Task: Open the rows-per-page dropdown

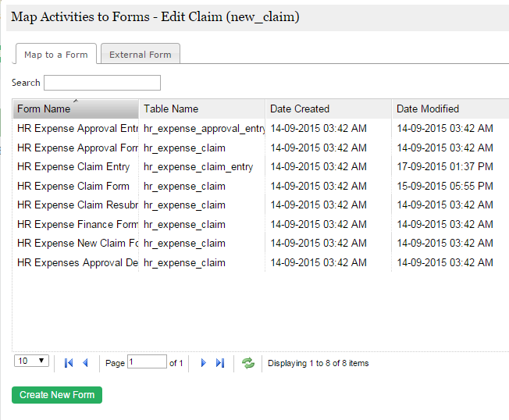Action: tap(32, 361)
